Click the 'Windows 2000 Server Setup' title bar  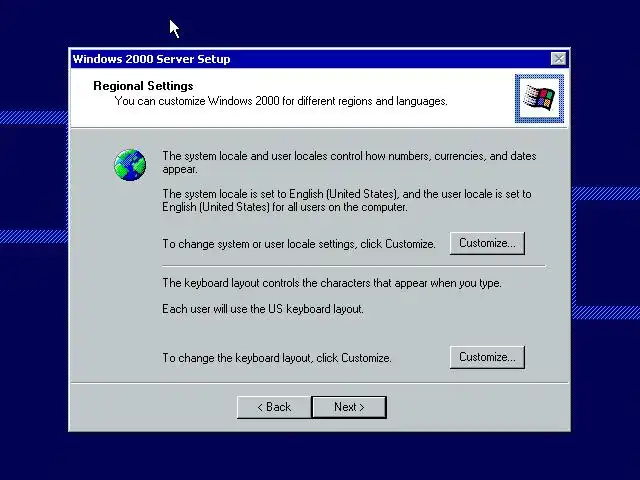tap(319, 59)
